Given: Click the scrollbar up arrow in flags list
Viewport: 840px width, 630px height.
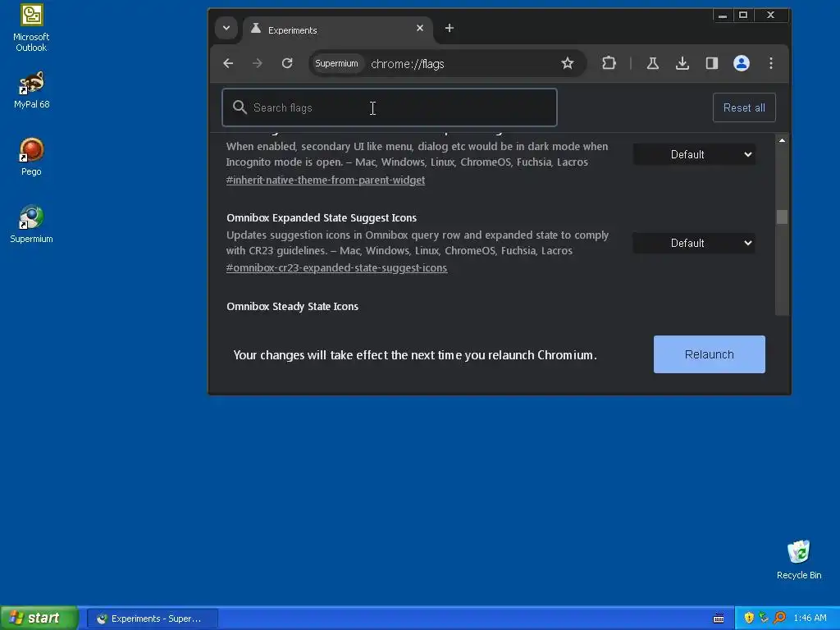Looking at the screenshot, I should (x=782, y=140).
